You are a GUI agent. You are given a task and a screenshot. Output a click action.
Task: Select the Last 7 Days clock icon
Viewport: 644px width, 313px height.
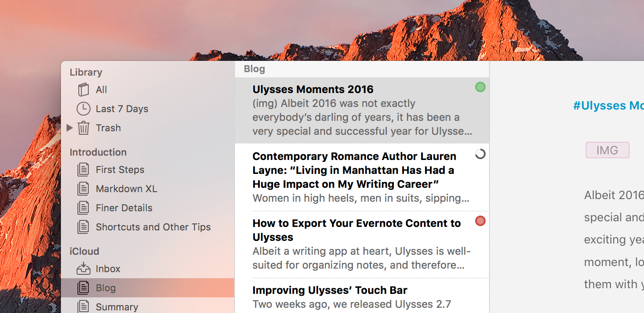point(84,109)
